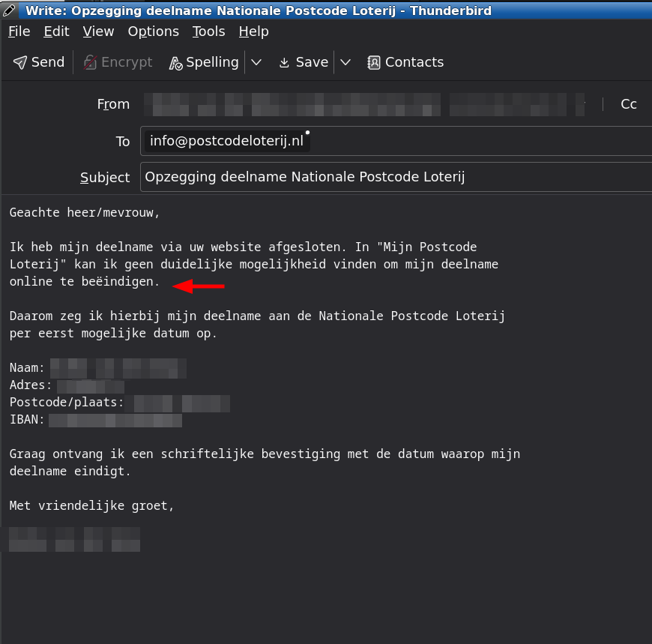Click the "Met vriendelijke groet," line
652x644 pixels.
[x=91, y=506]
